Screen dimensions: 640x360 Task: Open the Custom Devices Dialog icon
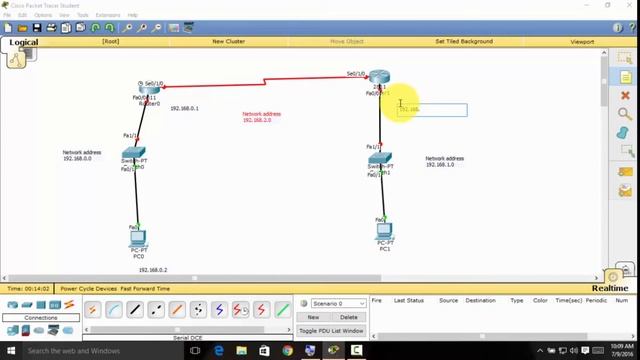tap(188, 28)
